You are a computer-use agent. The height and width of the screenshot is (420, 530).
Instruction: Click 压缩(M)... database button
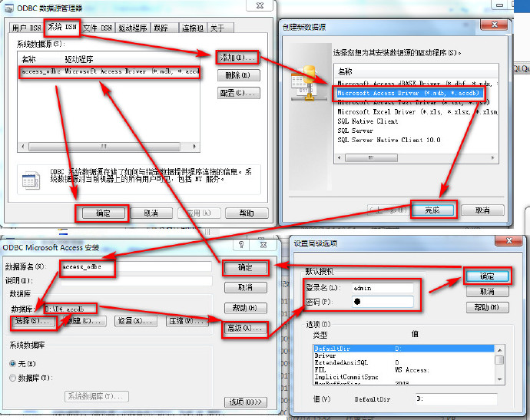tap(187, 321)
